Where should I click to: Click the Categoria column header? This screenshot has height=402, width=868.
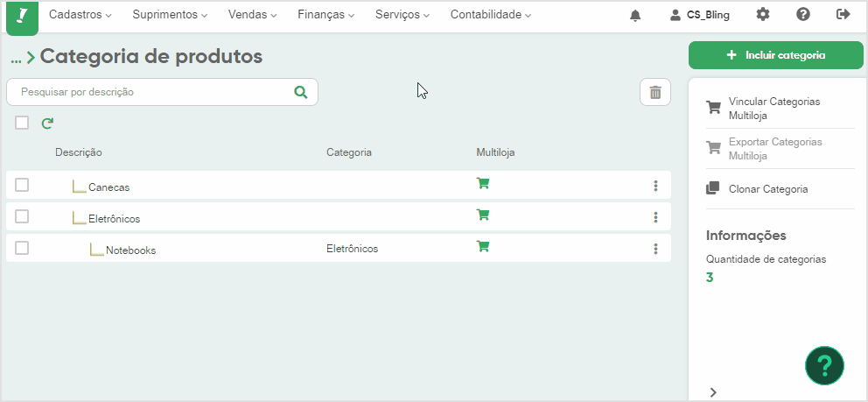click(x=349, y=152)
